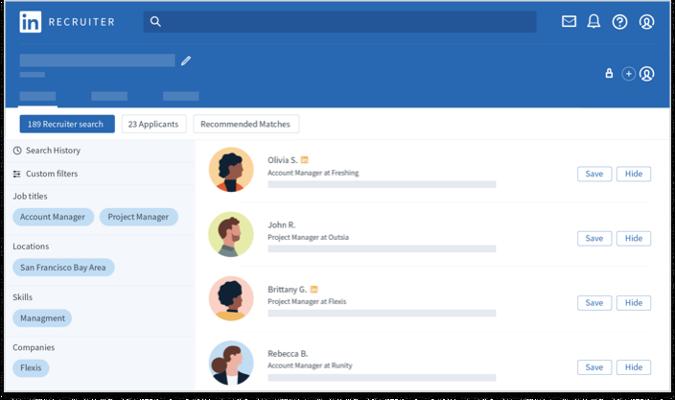
Task: Toggle the Project Manager job title chip
Action: tap(138, 217)
